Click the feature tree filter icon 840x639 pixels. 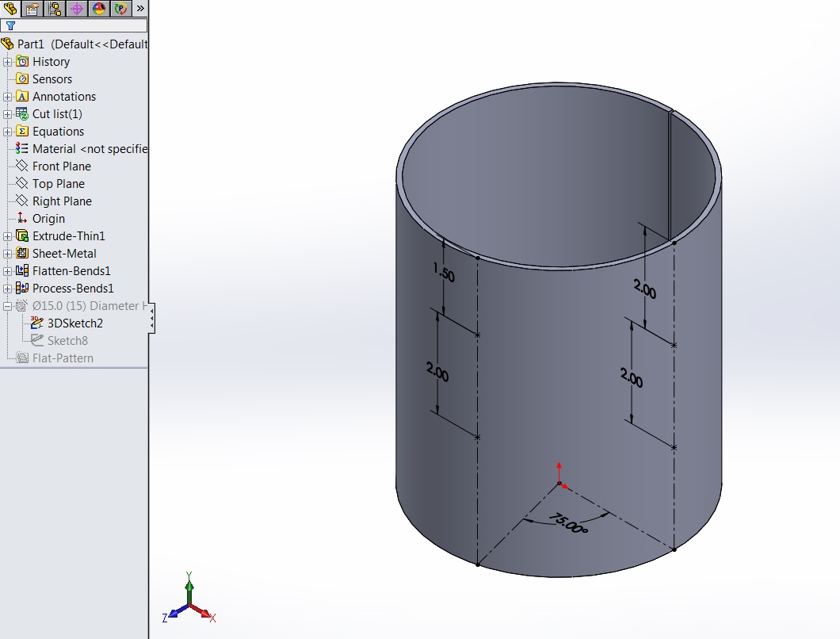pyautogui.click(x=10, y=25)
